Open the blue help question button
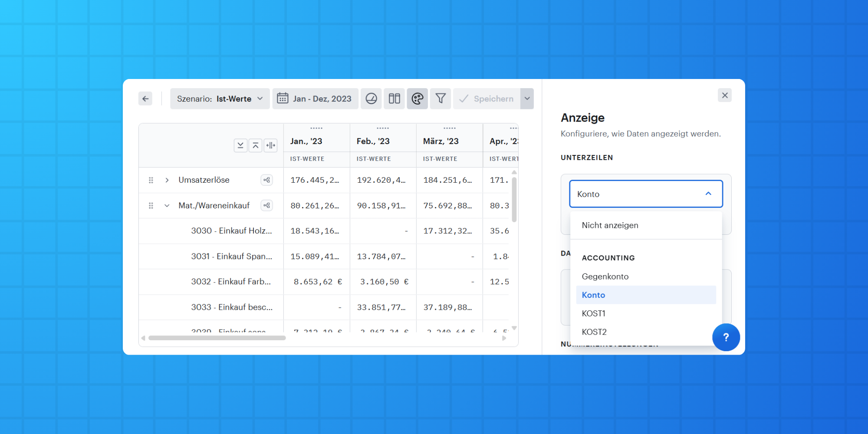This screenshot has height=434, width=868. pos(726,337)
